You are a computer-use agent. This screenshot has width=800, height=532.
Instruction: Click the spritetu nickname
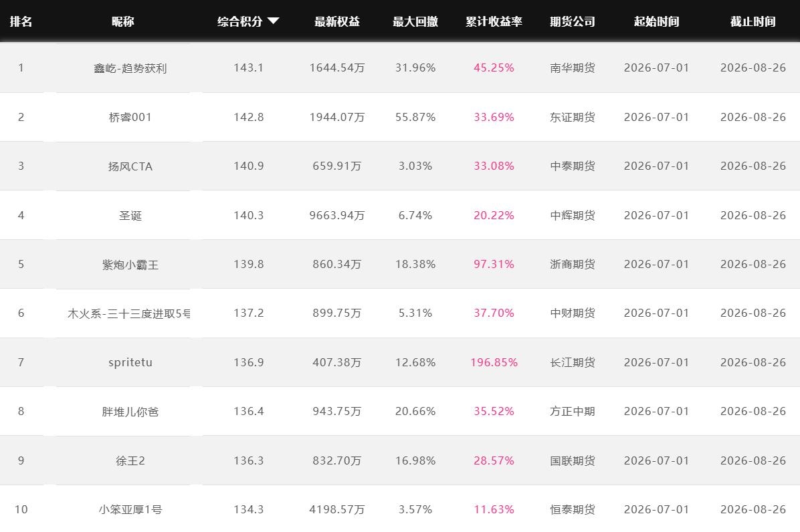[130, 362]
